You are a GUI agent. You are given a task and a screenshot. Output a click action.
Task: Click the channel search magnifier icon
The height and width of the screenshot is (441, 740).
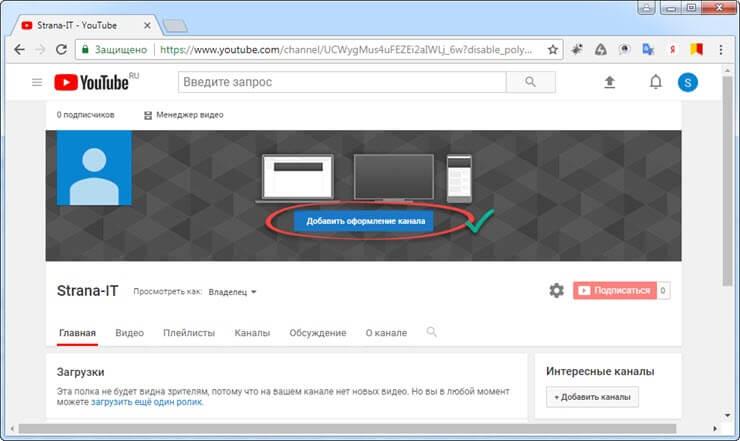click(x=431, y=332)
